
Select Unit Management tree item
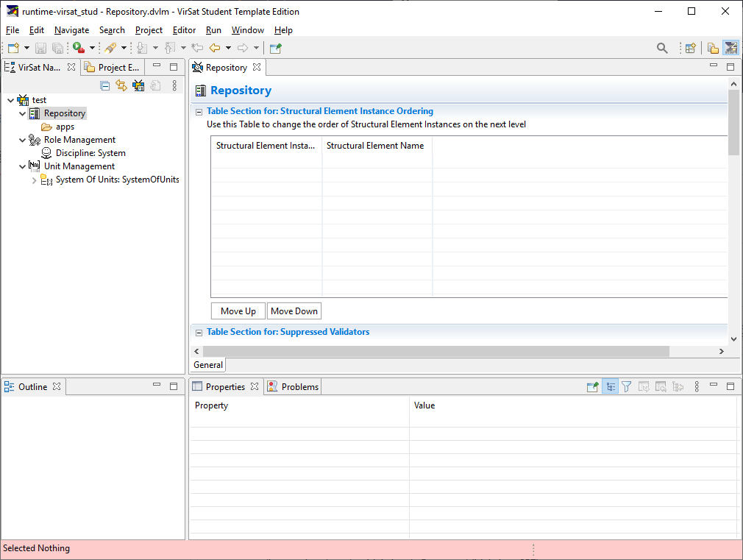79,166
